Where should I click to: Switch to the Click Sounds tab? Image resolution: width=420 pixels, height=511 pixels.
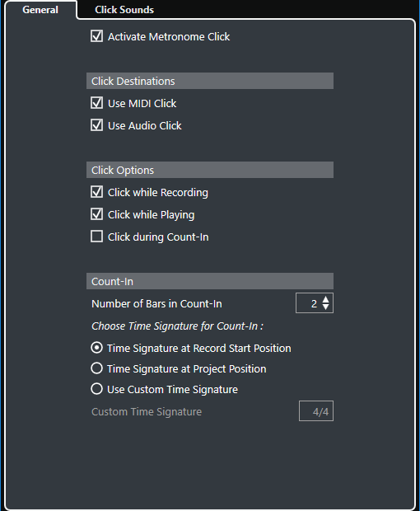tap(124, 10)
